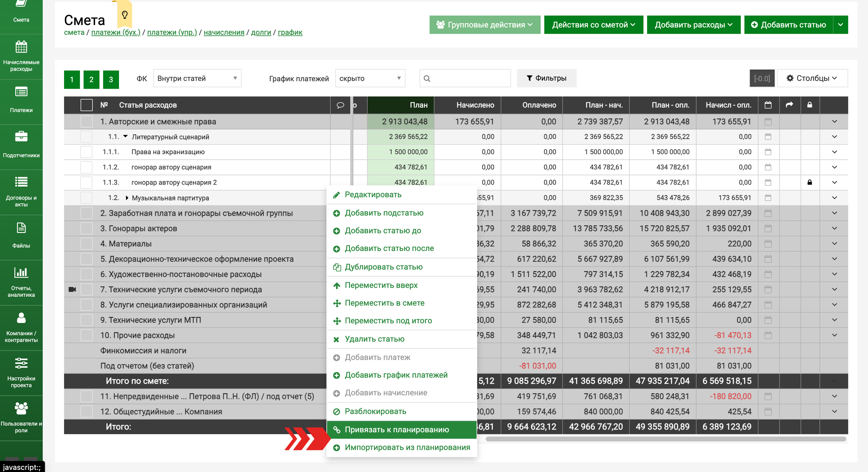Open долги link
The height and width of the screenshot is (472, 868).
[261, 32]
